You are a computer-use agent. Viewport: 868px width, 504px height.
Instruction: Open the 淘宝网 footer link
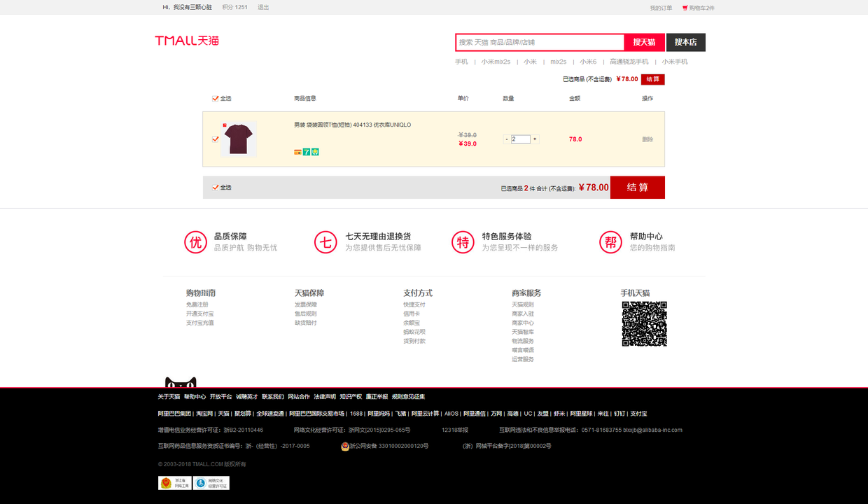[x=204, y=414]
